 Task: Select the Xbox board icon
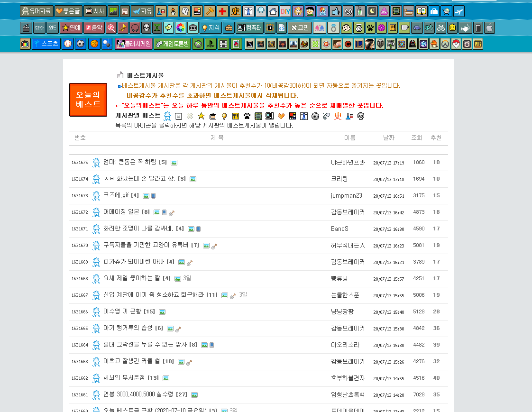pos(198,44)
